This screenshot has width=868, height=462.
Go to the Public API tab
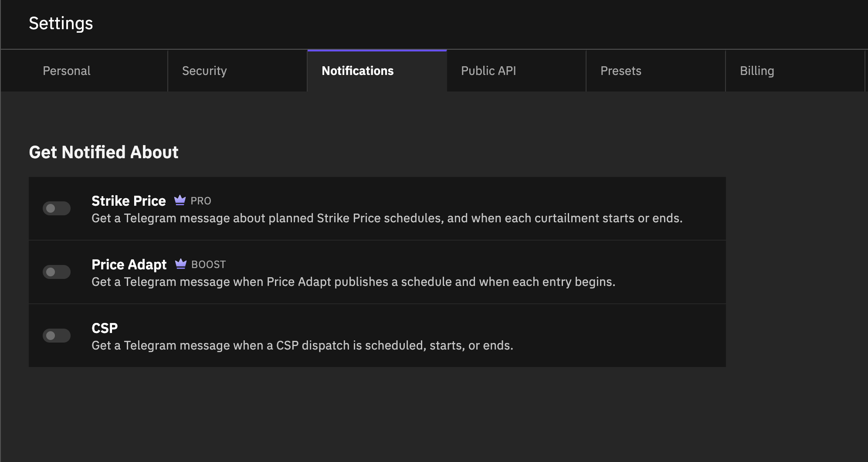516,71
